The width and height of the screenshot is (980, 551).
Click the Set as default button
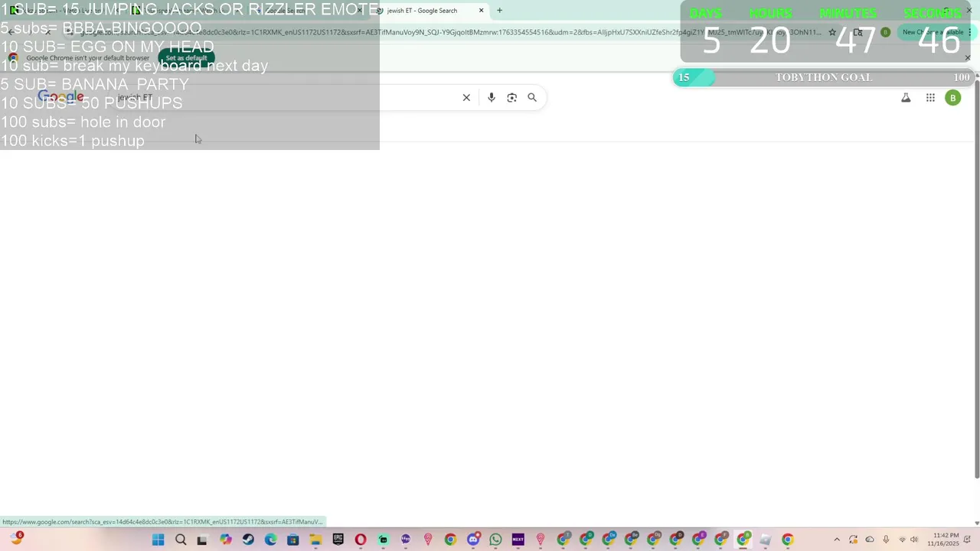pyautogui.click(x=186, y=58)
